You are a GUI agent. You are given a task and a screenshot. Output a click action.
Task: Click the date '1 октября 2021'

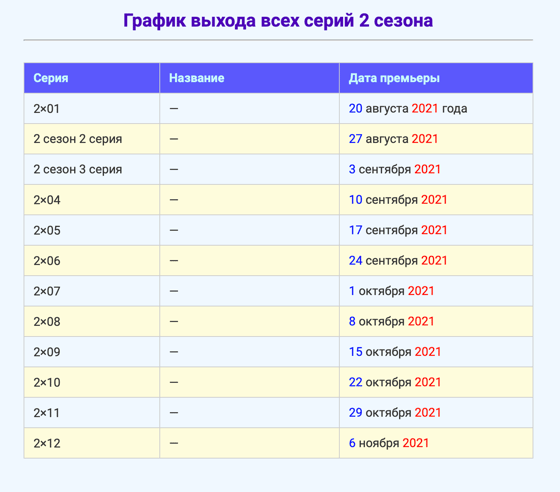pos(391,291)
